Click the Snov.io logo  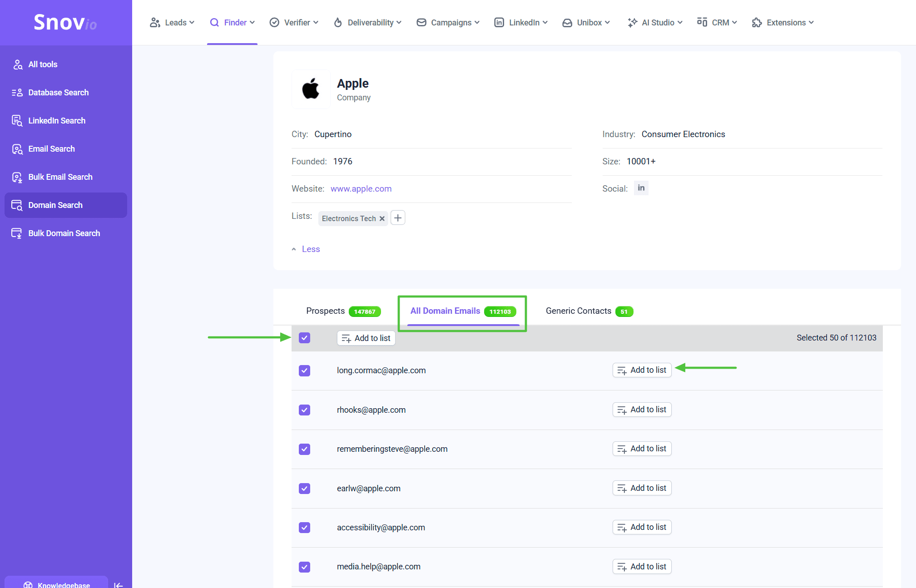[65, 22]
